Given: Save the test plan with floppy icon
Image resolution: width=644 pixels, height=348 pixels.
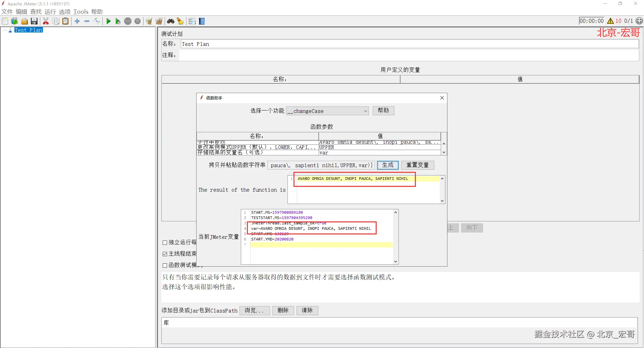Looking at the screenshot, I should [34, 21].
